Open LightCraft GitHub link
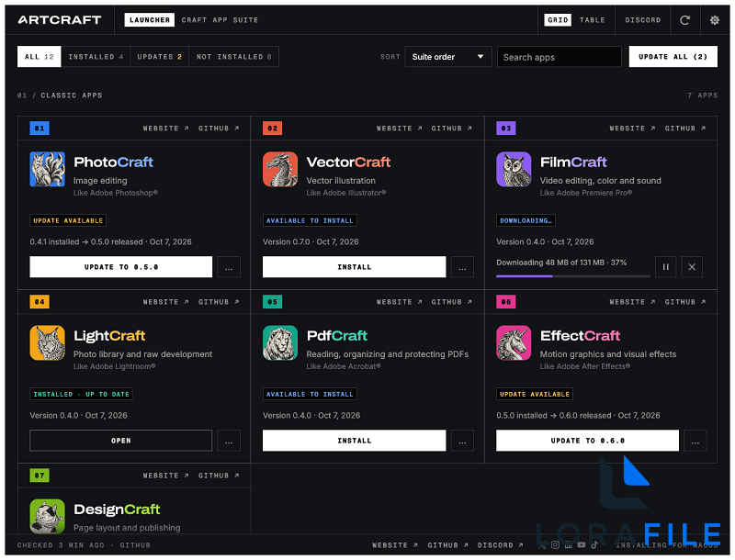 (x=219, y=302)
